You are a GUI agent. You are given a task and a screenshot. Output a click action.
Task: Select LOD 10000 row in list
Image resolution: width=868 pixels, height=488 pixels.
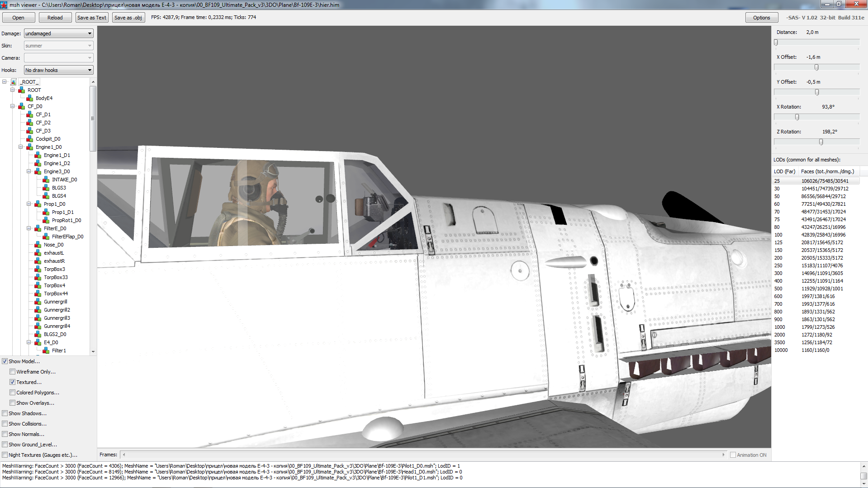(x=816, y=350)
